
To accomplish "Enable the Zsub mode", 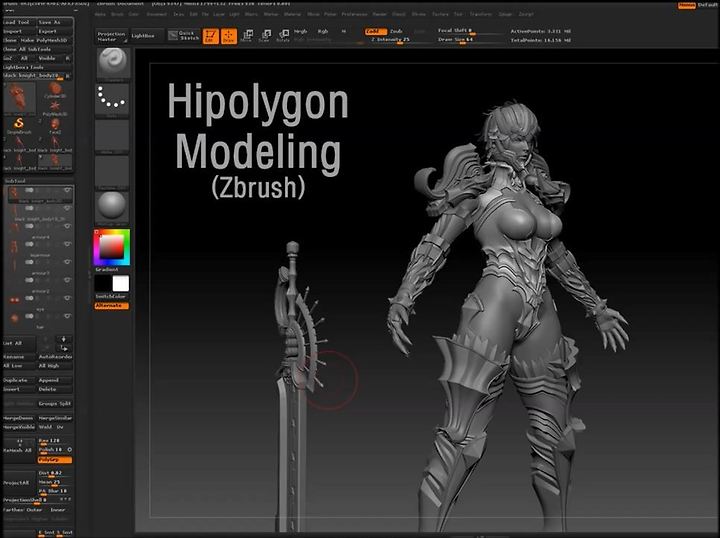I will point(396,31).
